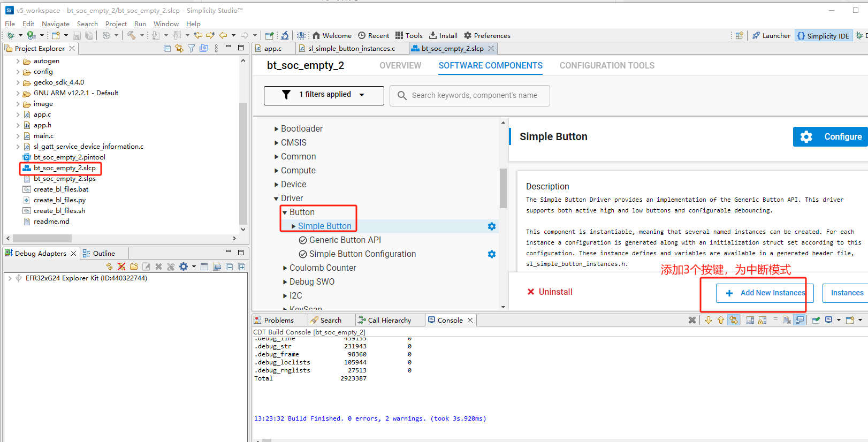Click the Run (green play) toolbar icon
The image size is (868, 442).
pos(31,35)
